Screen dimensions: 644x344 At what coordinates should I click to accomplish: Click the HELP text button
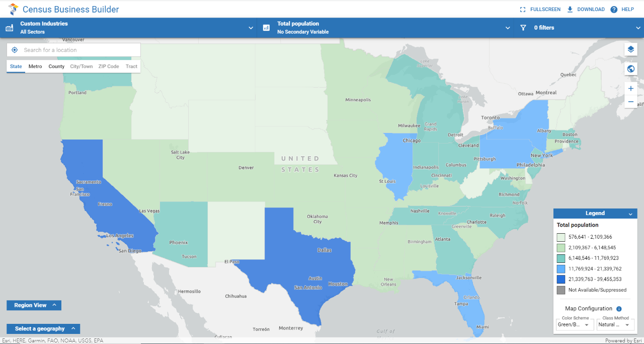pos(627,10)
